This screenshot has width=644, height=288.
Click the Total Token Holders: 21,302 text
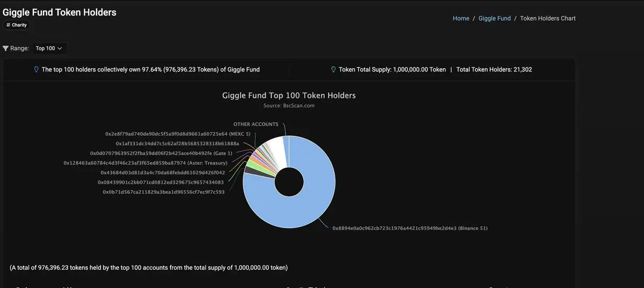coord(494,70)
